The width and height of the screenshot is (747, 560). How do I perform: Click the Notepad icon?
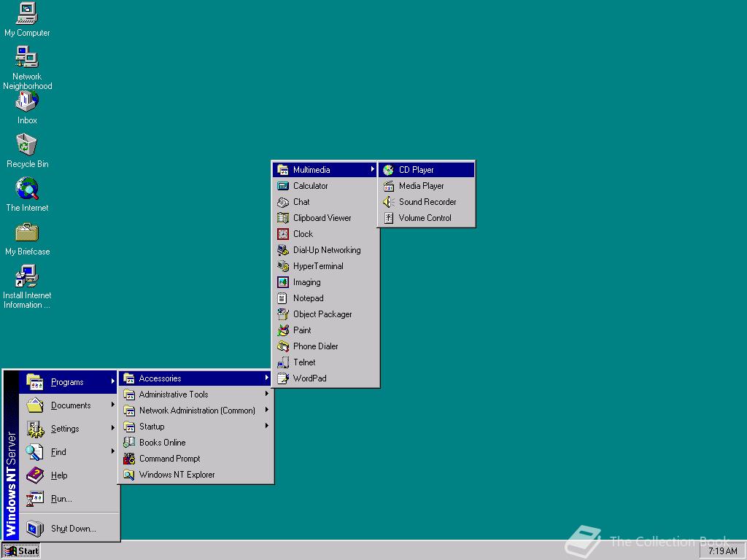click(x=282, y=298)
